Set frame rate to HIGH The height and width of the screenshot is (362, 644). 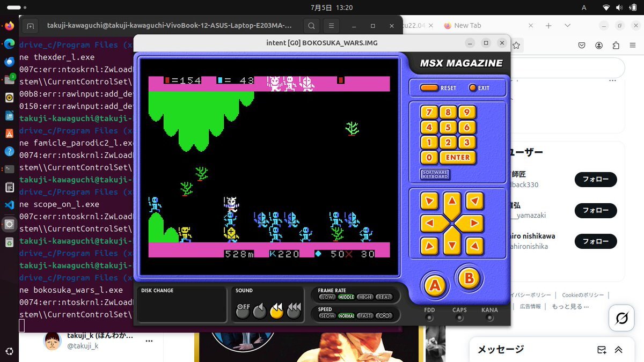pos(365,297)
